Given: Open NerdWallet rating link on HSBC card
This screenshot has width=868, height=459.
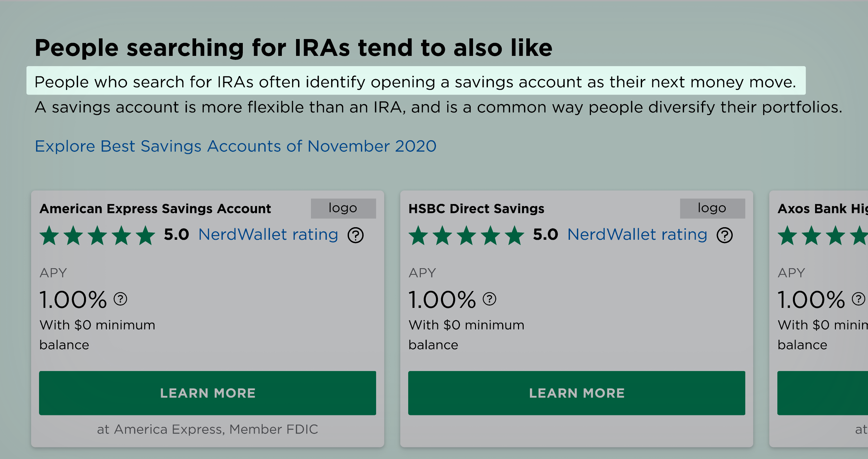Looking at the screenshot, I should [x=637, y=234].
